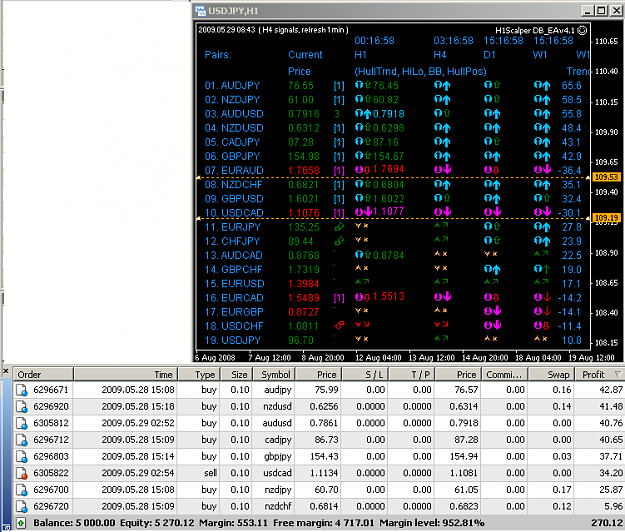Click the 19. USDJPY pair row
This screenshot has height=532, width=625.
click(x=393, y=340)
